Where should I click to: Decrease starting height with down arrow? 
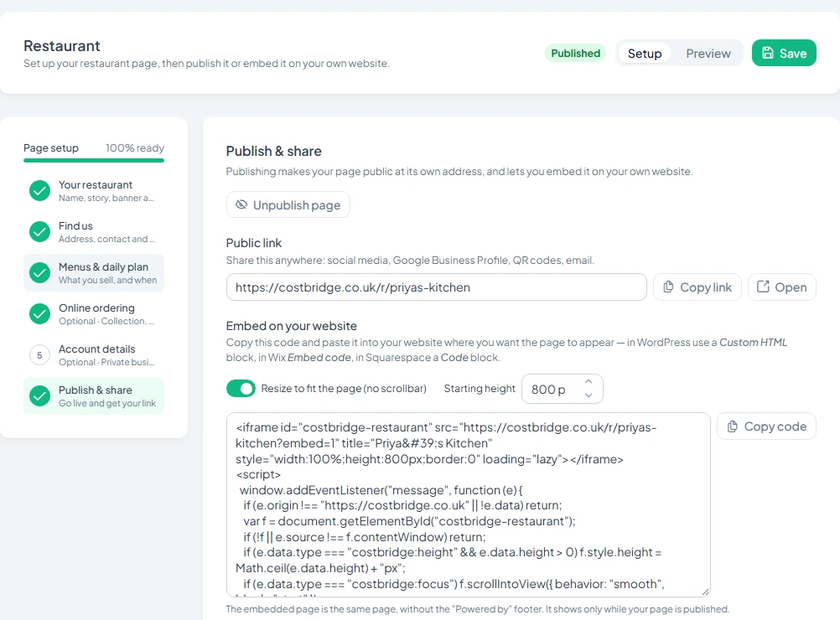[x=589, y=395]
